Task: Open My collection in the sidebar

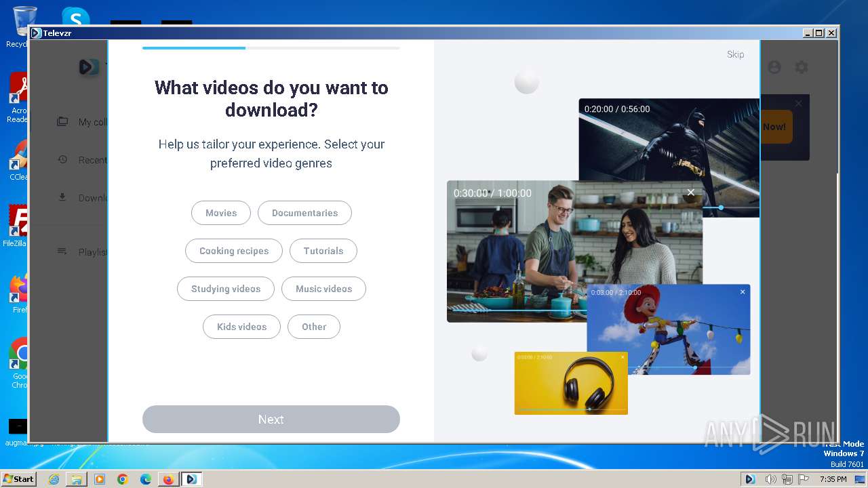Action: coord(81,122)
